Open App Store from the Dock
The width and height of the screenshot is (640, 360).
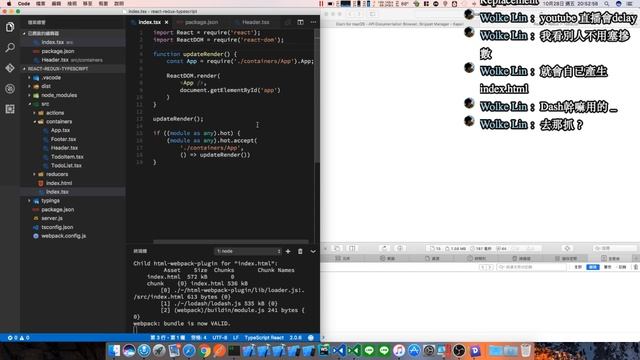(x=414, y=351)
